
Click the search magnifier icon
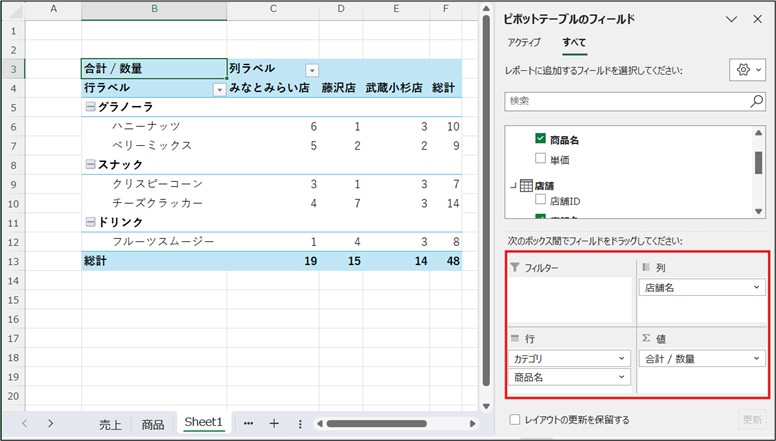click(757, 101)
